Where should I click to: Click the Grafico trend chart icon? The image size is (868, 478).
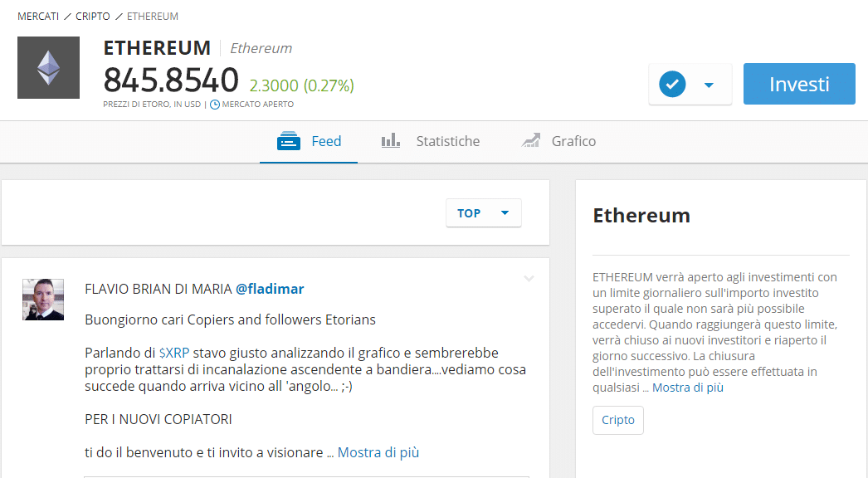pyautogui.click(x=531, y=141)
